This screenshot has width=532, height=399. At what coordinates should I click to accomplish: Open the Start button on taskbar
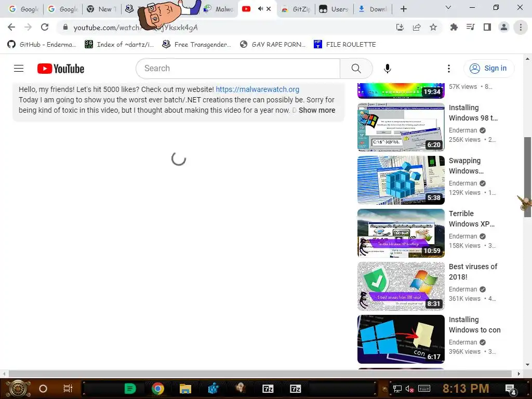tap(18, 389)
